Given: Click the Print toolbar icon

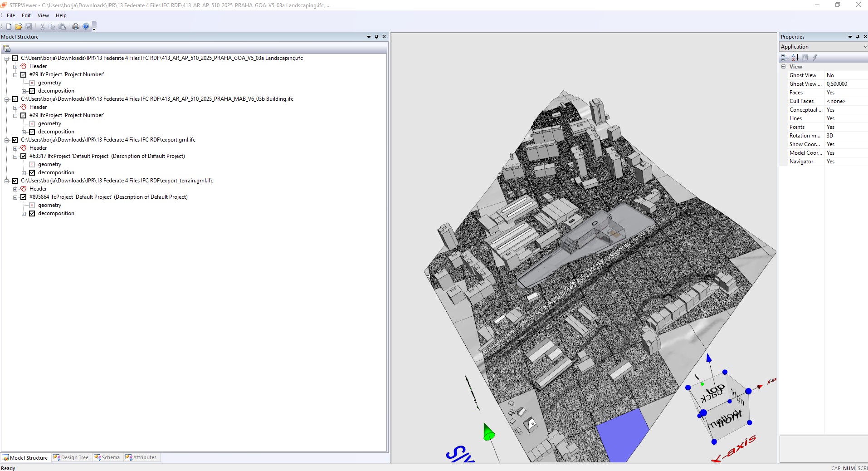Looking at the screenshot, I should click(76, 27).
